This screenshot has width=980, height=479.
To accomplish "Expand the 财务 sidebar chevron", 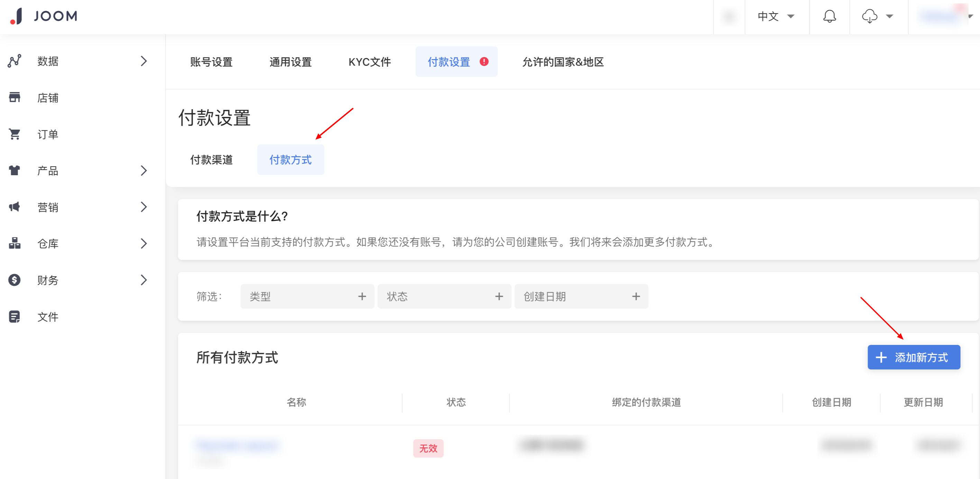I will click(144, 280).
